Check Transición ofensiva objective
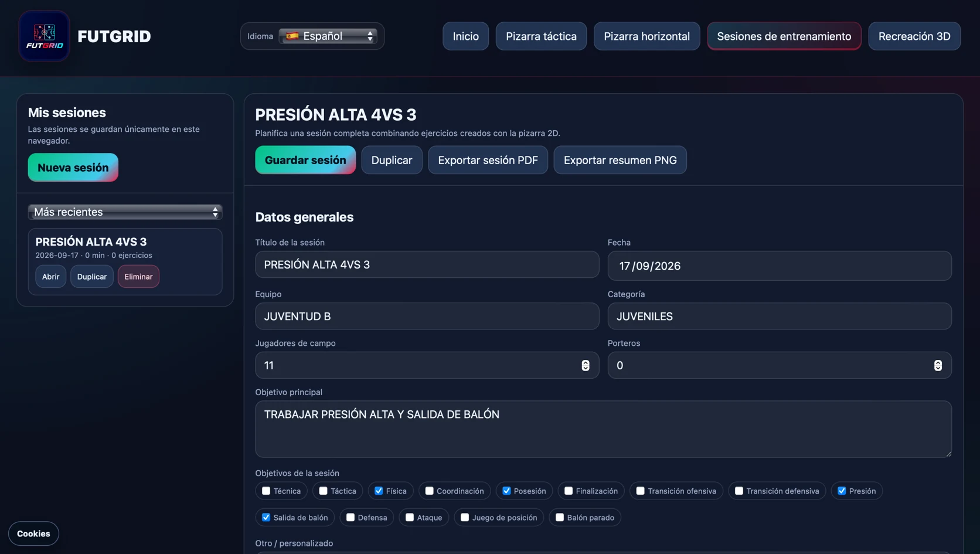Viewport: 980px width, 554px height. 640,491
